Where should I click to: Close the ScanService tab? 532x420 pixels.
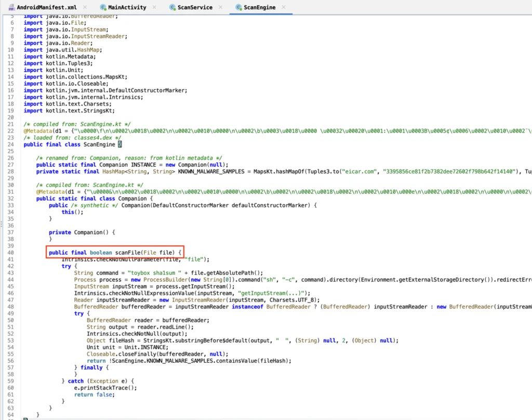pyautogui.click(x=221, y=8)
